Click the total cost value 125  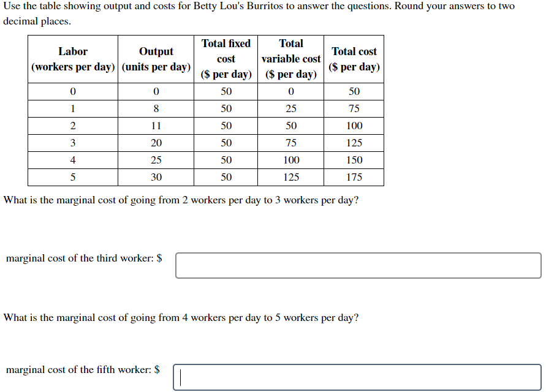(x=354, y=143)
